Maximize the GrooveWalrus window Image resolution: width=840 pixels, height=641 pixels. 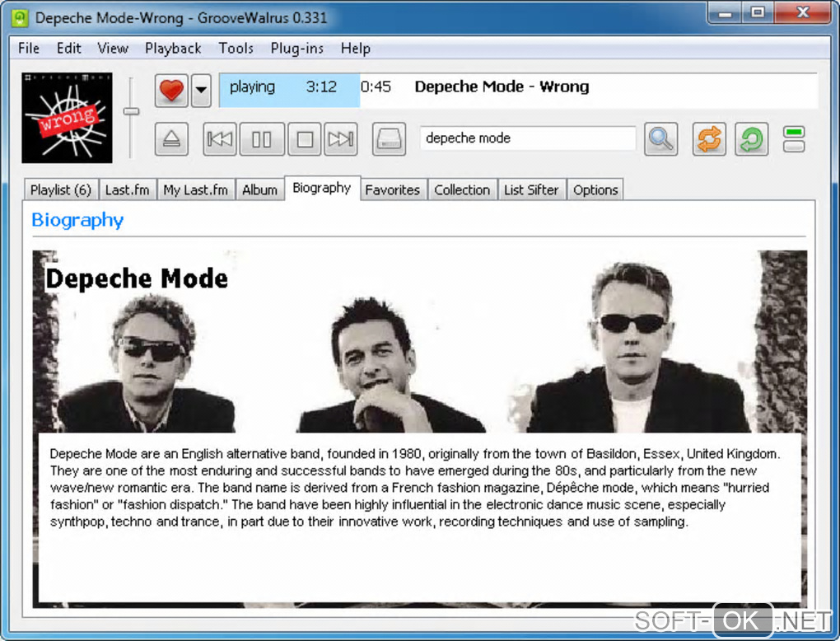coord(758,13)
